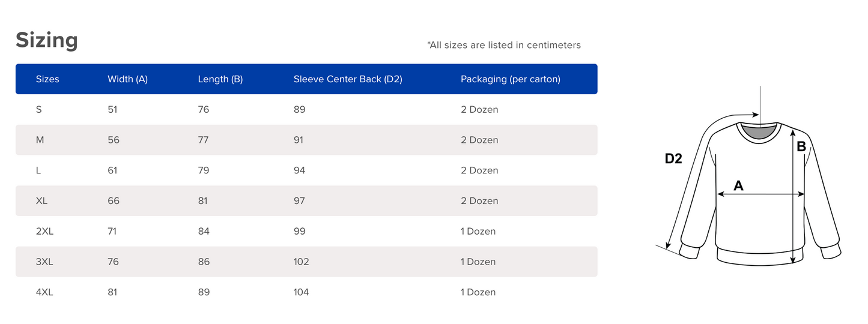Click the Length (B) column header

(x=220, y=79)
